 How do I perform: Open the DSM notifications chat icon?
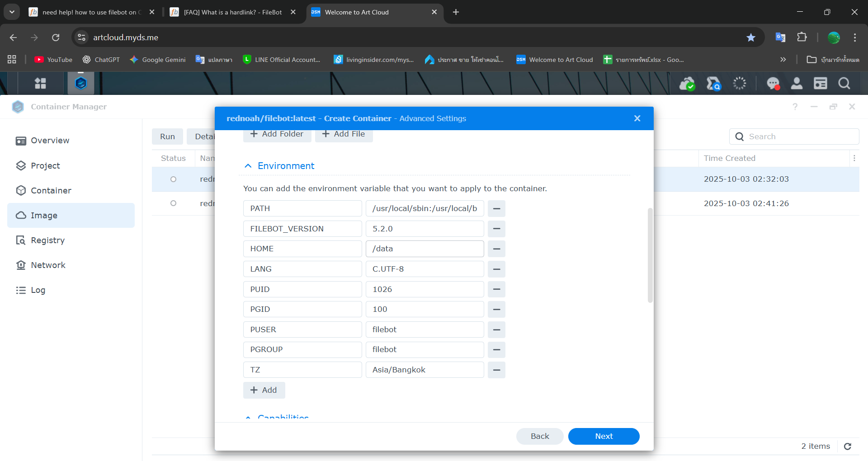pos(773,83)
